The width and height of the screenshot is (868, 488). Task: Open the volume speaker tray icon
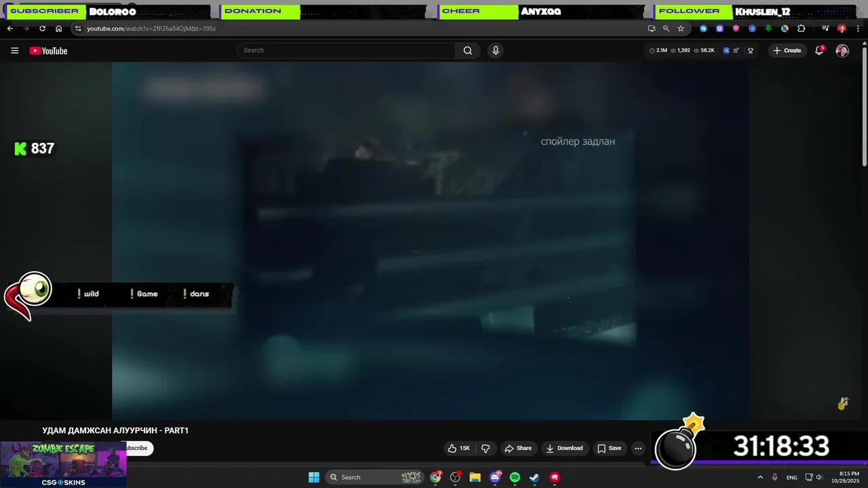pyautogui.click(x=820, y=477)
